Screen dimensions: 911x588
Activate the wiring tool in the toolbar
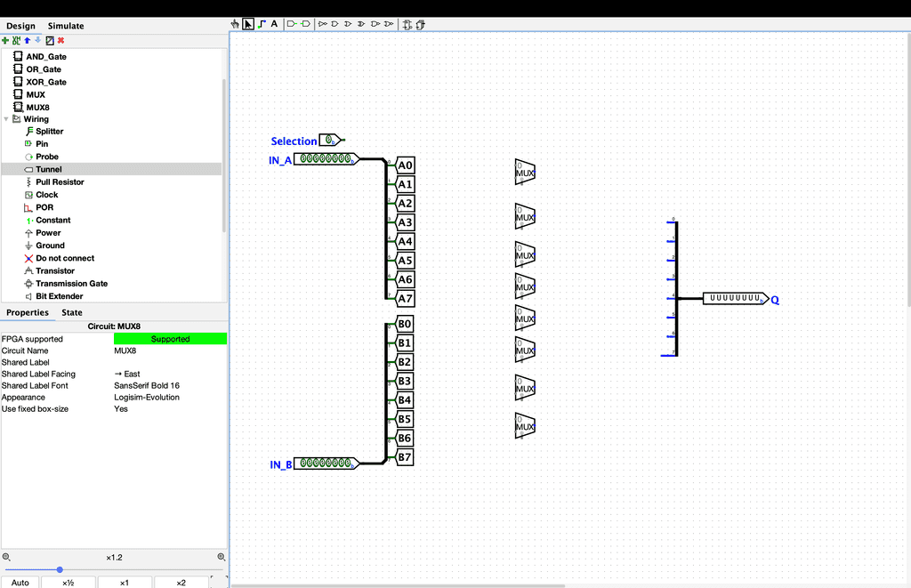(x=261, y=24)
